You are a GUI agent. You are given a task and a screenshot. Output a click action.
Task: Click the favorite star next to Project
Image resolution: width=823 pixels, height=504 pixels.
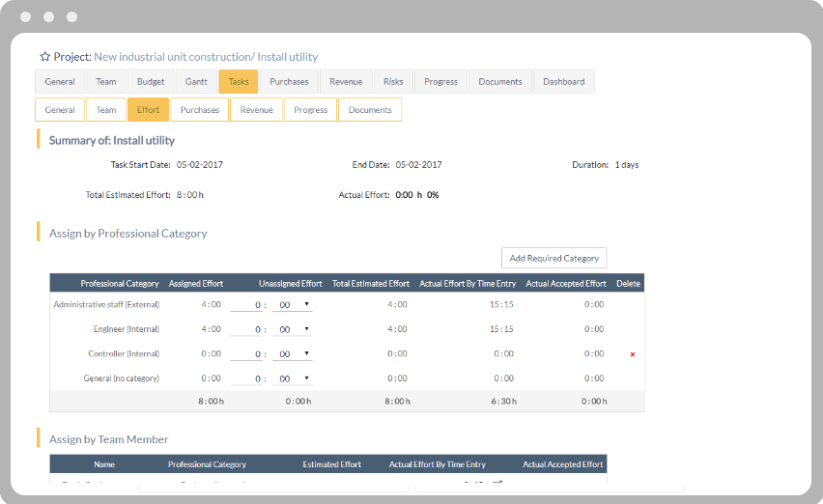pos(44,57)
